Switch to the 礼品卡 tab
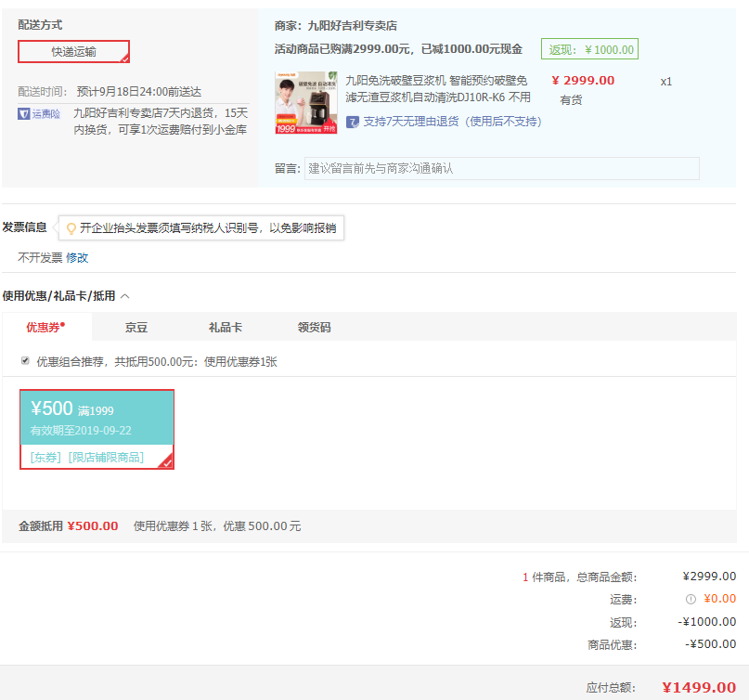749x700 pixels. click(225, 328)
